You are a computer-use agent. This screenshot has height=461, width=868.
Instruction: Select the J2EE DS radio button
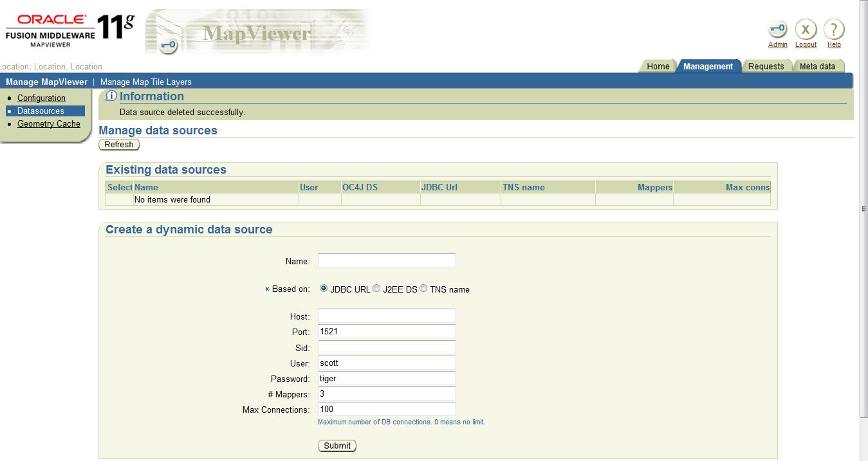pyautogui.click(x=376, y=288)
